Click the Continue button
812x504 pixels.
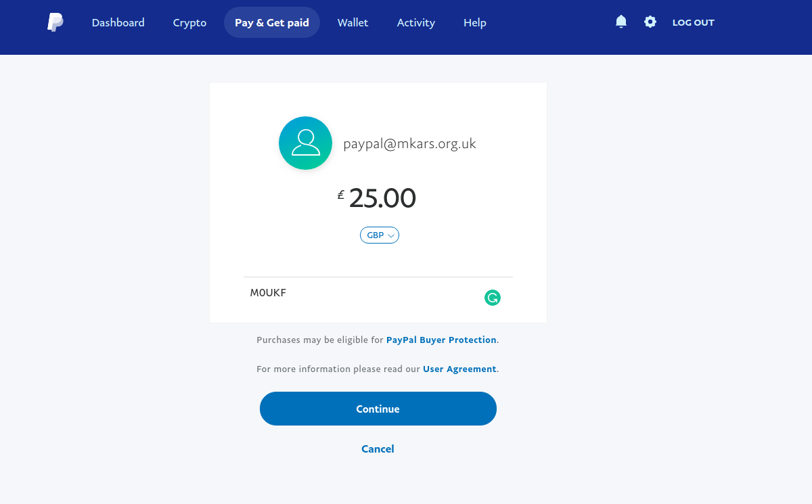click(x=378, y=409)
